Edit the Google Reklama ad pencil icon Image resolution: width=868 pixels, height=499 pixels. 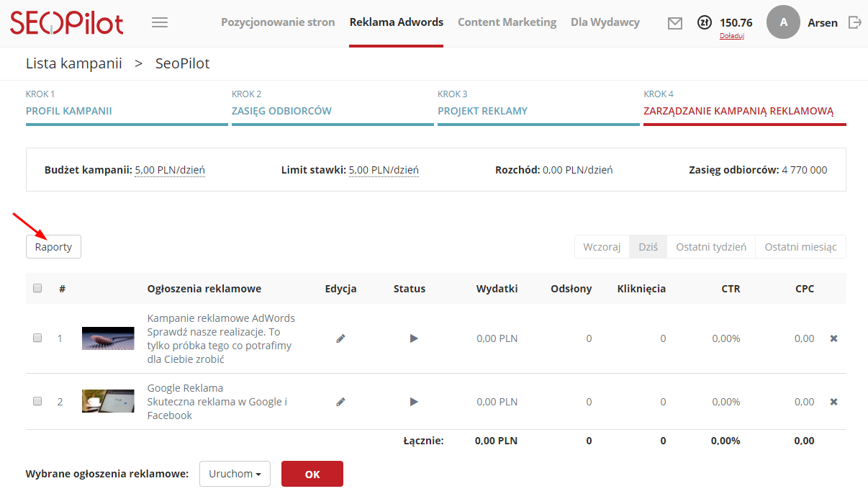(x=340, y=402)
